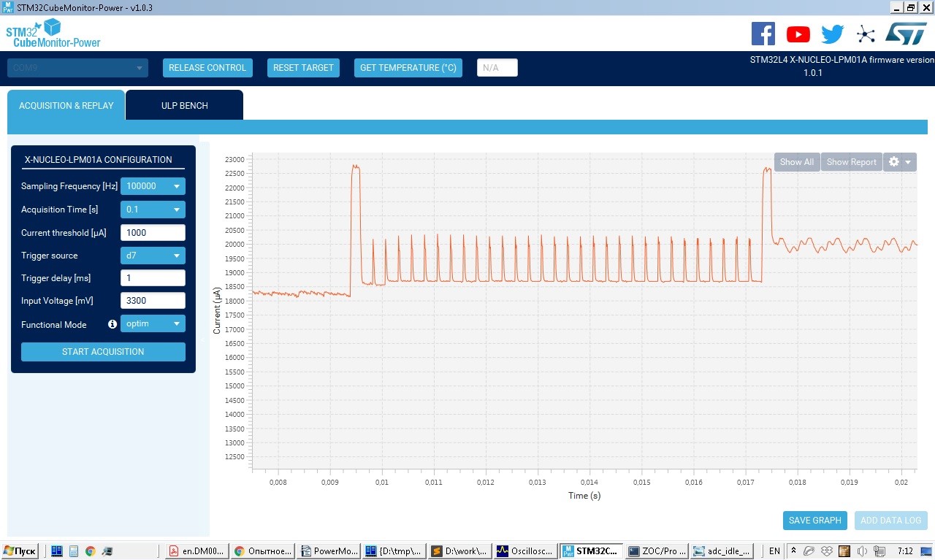Click Start Acquisition button

[103, 352]
